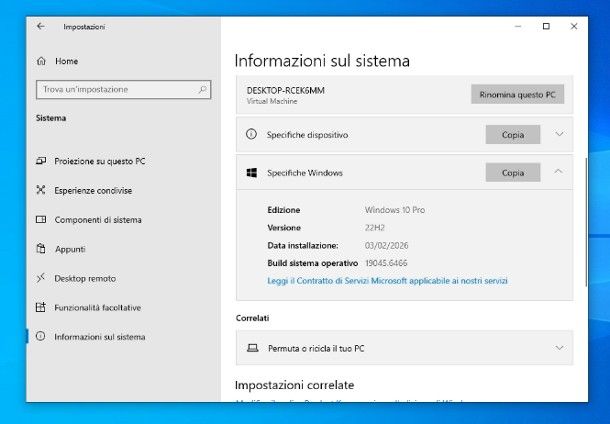Screen dimensions: 610x424
Task: Click the Sistema section heading
Action: (51, 118)
